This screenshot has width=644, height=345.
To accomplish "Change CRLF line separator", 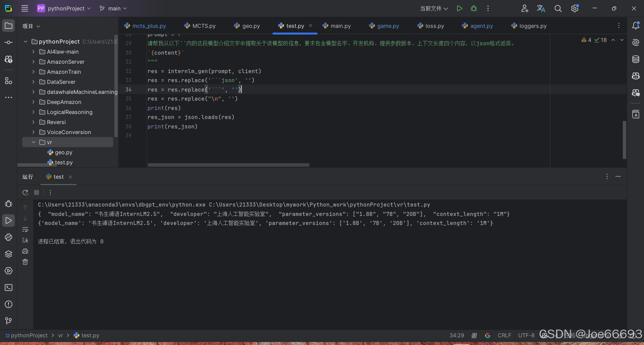I will [x=504, y=335].
